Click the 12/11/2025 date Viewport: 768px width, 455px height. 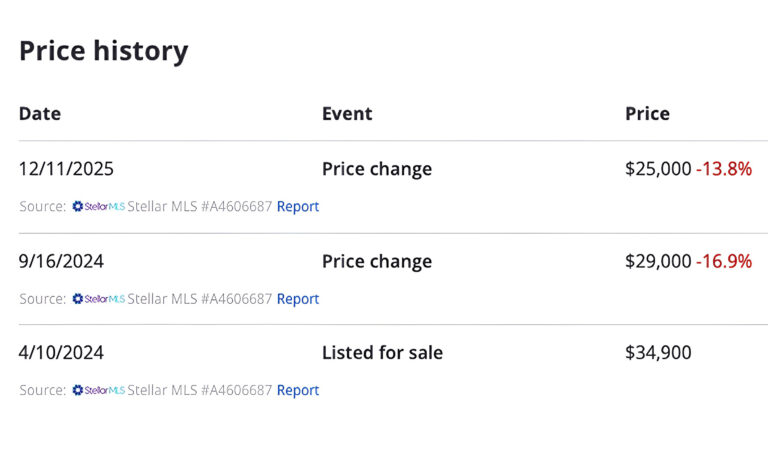pos(66,169)
